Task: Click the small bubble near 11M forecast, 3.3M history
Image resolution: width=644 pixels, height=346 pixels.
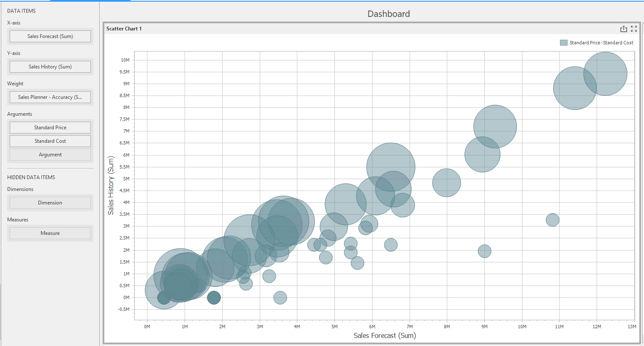Action: (x=552, y=220)
